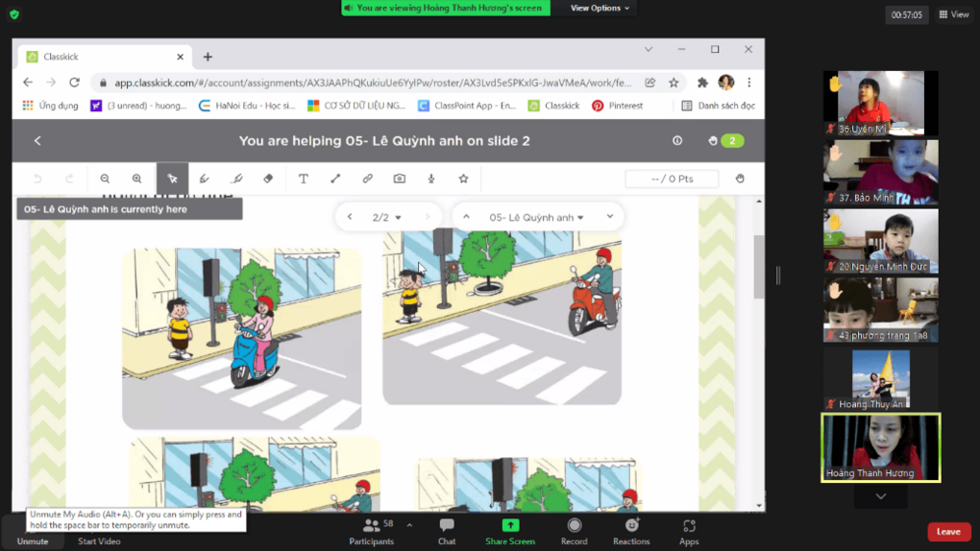This screenshot has width=980, height=551.
Task: Toggle the Record button
Action: (x=574, y=530)
